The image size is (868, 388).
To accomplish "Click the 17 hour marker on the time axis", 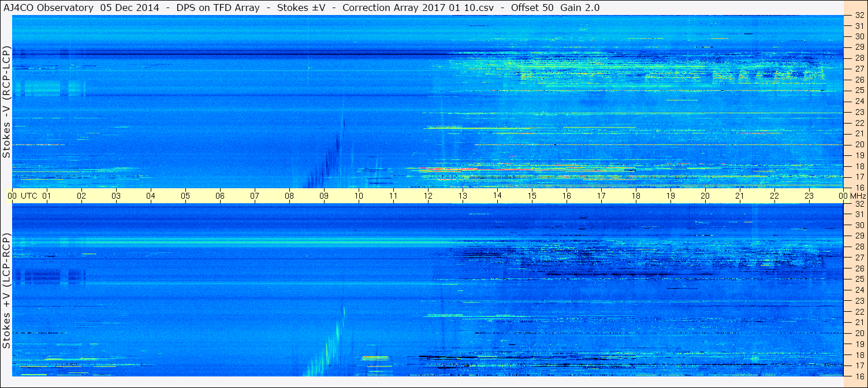I will coord(601,196).
